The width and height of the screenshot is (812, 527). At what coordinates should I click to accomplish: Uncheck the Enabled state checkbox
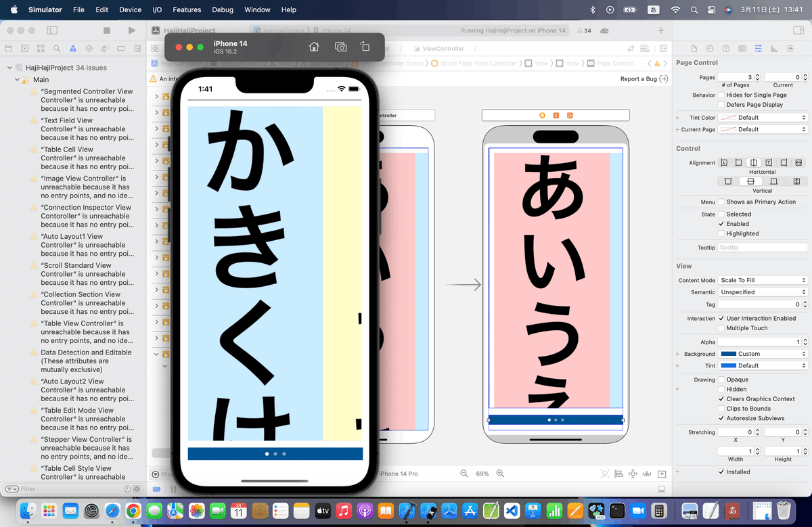721,224
